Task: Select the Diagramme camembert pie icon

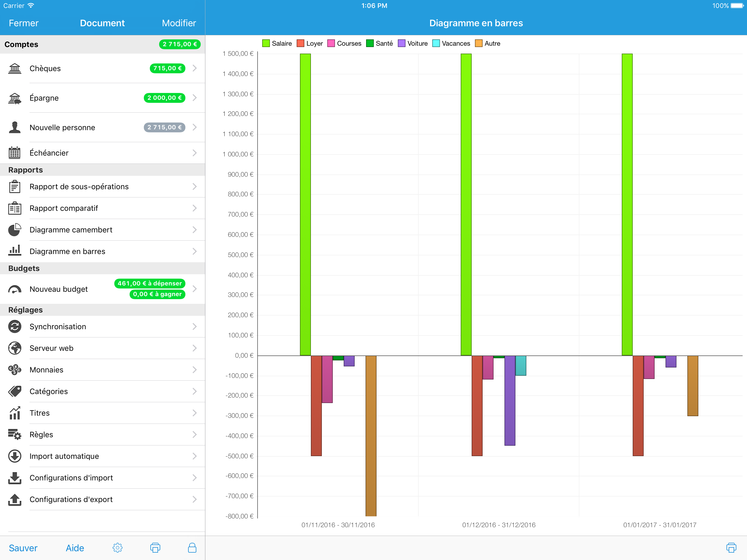Action: (14, 230)
